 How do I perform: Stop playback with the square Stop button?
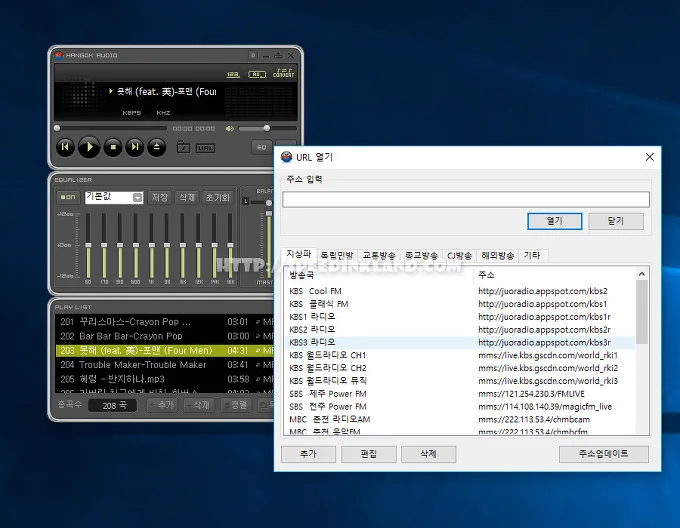pyautogui.click(x=113, y=147)
